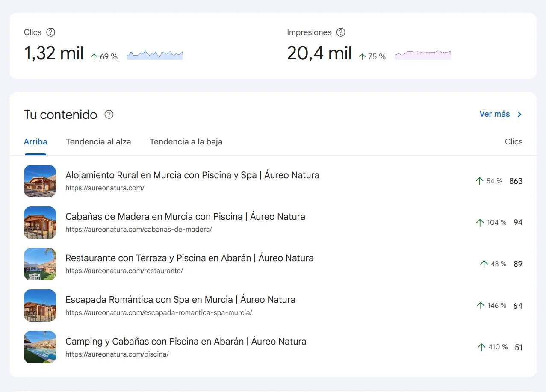546x392 pixels.
Task: Click the 75 % impressions increase indicator
Action: pos(372,56)
